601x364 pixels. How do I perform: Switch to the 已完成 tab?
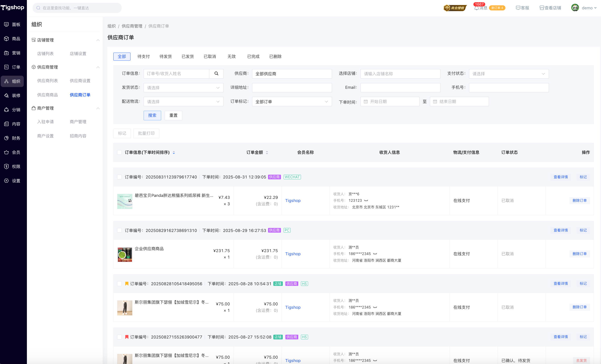click(x=253, y=57)
